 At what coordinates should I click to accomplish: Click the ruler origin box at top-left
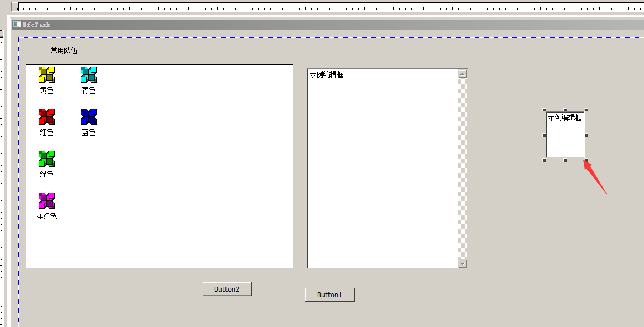(x=15, y=6)
